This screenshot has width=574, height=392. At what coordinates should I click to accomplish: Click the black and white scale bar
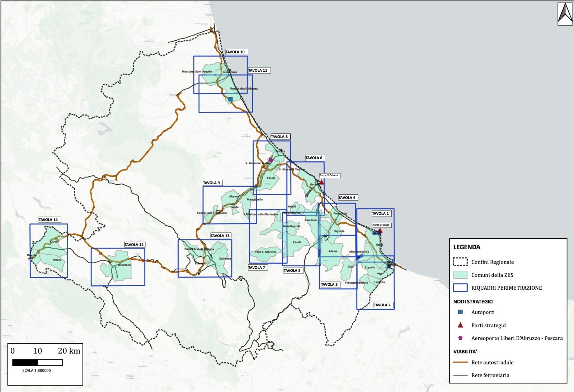[x=37, y=363]
